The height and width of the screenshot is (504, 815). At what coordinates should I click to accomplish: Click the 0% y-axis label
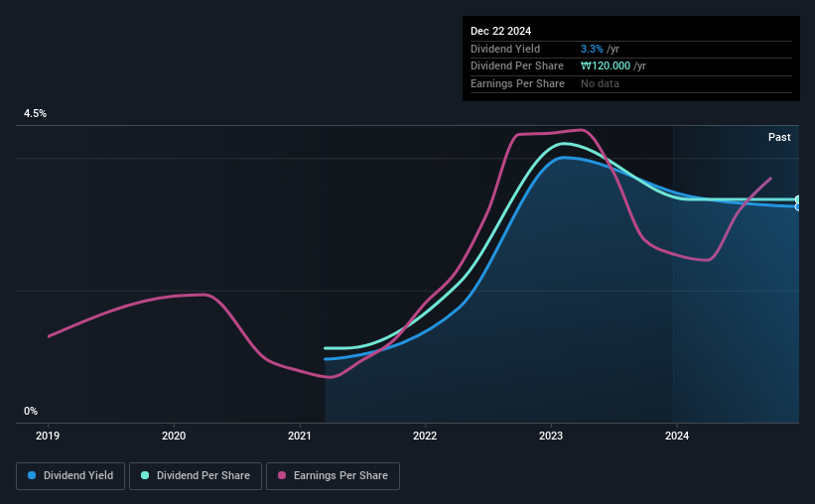[31, 412]
